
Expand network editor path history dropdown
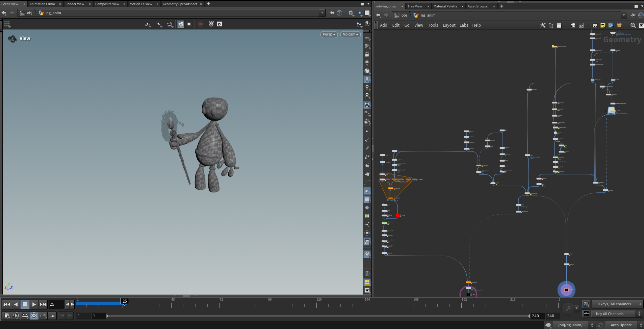624,15
